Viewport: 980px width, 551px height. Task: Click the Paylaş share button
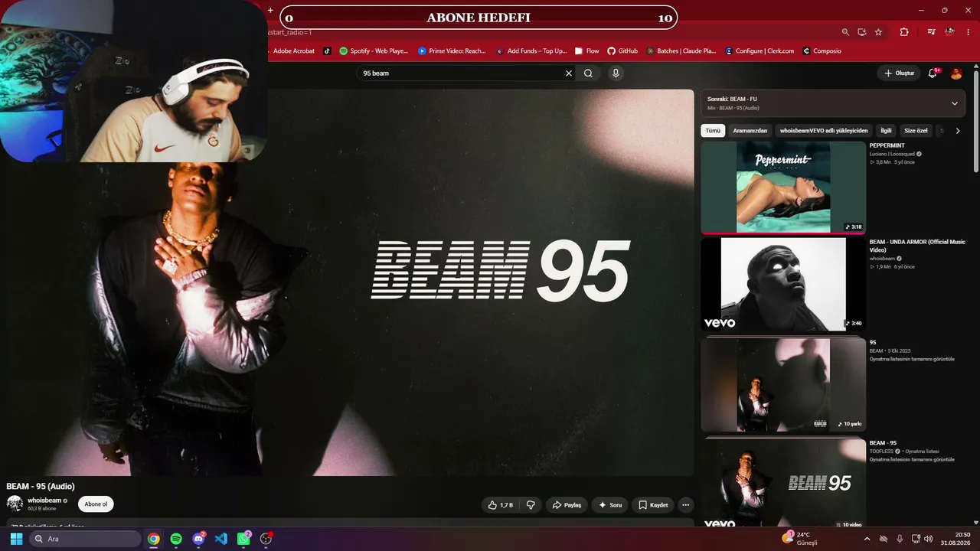(567, 505)
